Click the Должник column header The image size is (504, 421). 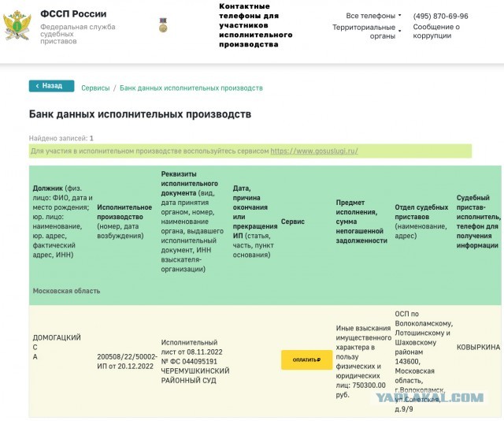click(63, 222)
